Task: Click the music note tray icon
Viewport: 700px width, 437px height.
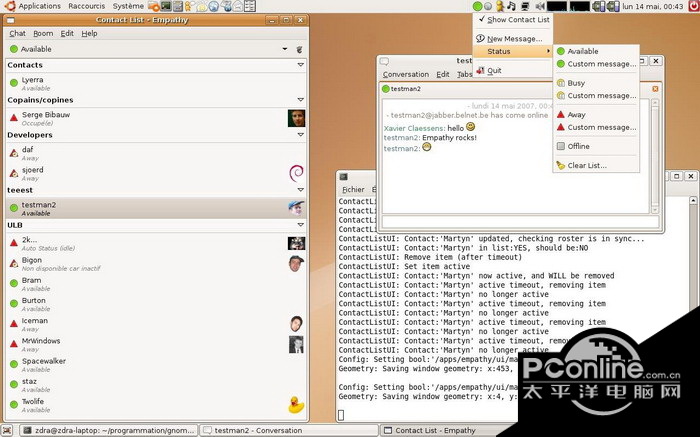Action: pyautogui.click(x=512, y=6)
